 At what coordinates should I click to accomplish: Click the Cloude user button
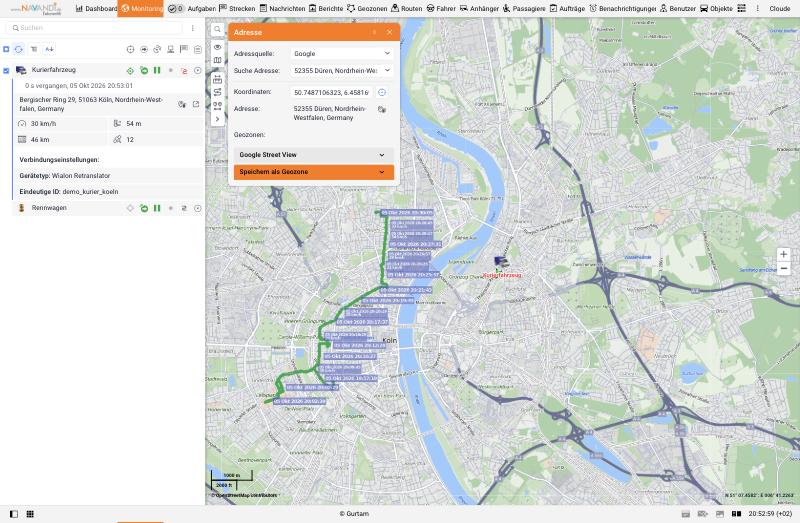(780, 8)
